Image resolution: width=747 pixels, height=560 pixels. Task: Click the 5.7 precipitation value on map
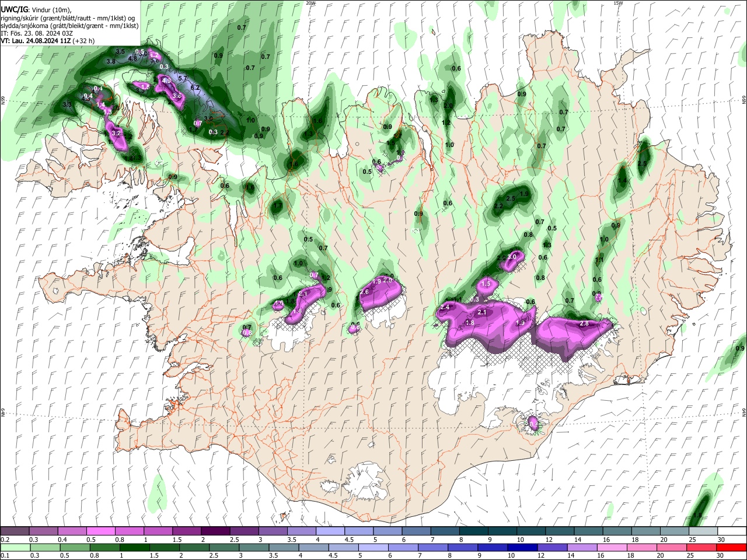pos(182,78)
